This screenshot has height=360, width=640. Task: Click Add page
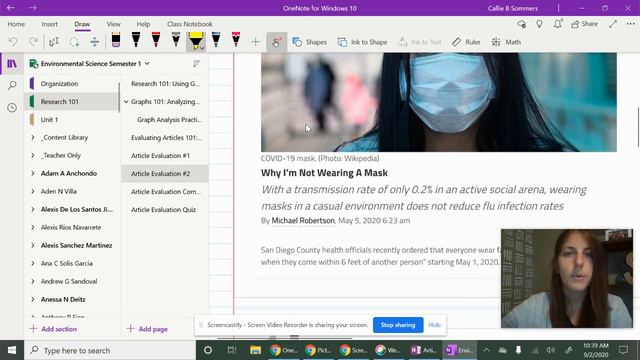147,329
